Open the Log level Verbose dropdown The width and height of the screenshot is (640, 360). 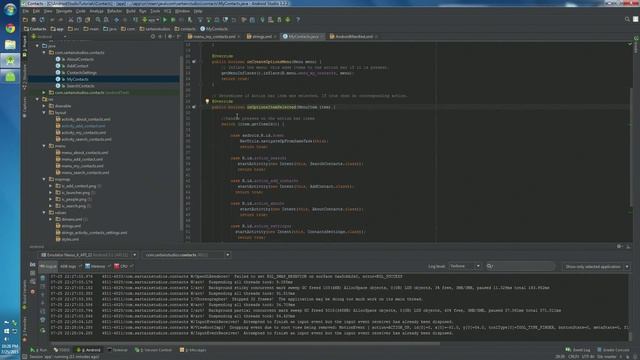pyautogui.click(x=465, y=266)
